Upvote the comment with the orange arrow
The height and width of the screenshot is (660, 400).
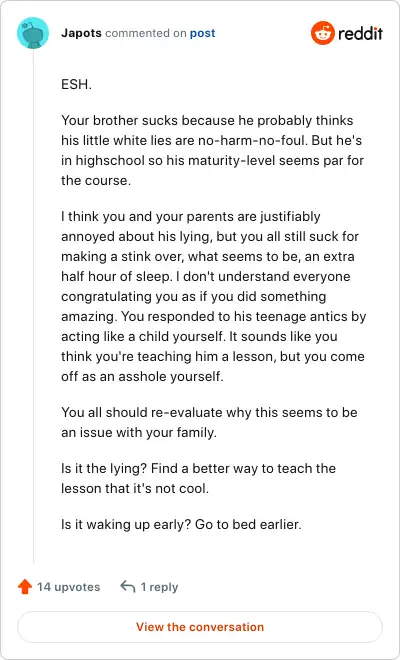(25, 586)
